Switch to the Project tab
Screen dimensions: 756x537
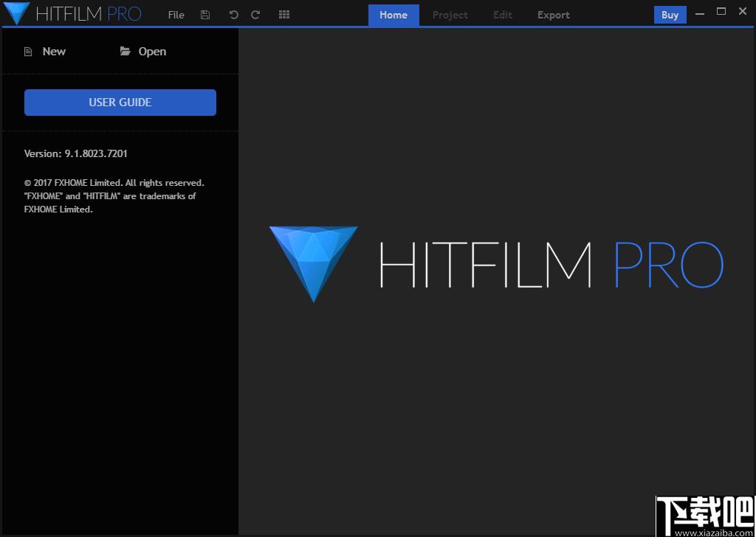pyautogui.click(x=450, y=15)
